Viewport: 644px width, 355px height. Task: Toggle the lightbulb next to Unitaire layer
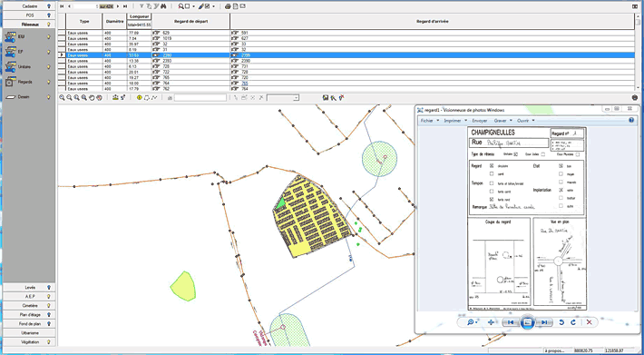tap(48, 66)
